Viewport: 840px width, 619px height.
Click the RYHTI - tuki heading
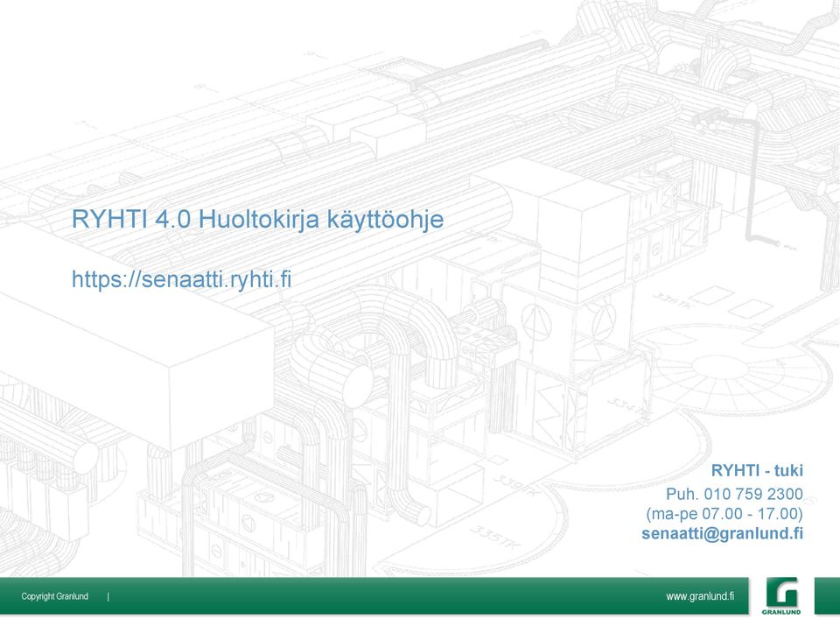point(757,470)
